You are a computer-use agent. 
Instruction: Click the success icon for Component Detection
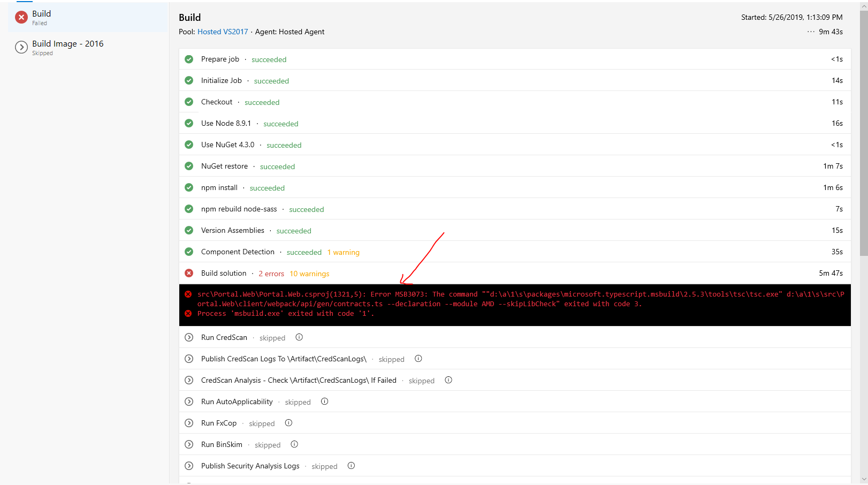189,252
